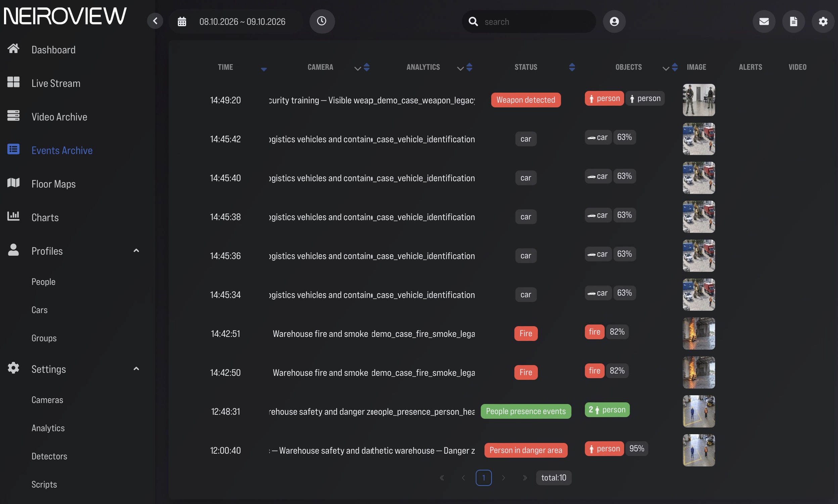
Task: Open the mail messages icon
Action: click(764, 21)
